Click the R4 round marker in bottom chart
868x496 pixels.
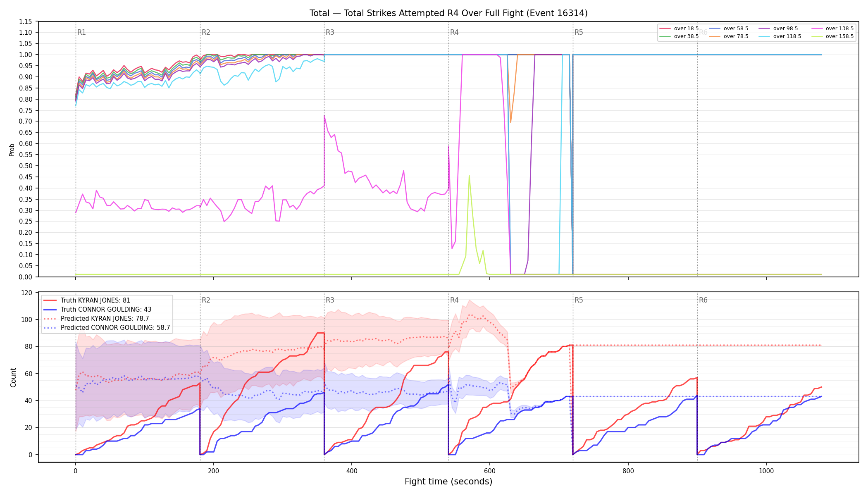point(454,300)
